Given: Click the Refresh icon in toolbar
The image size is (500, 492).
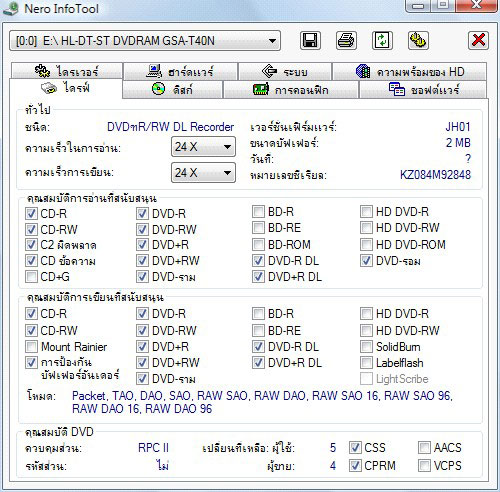Looking at the screenshot, I should [382, 41].
